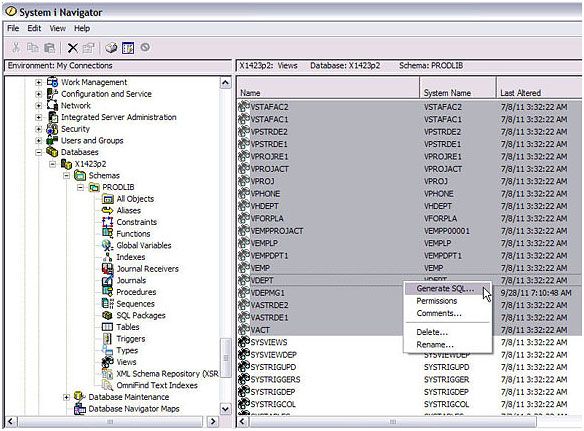Select the Users and Groups icon
Viewport: 584px width, 431px height.
coord(52,140)
